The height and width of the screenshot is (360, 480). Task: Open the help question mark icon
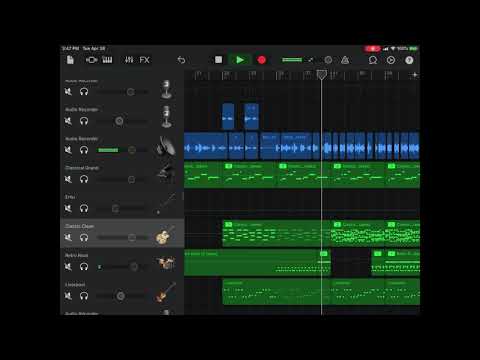[409, 60]
